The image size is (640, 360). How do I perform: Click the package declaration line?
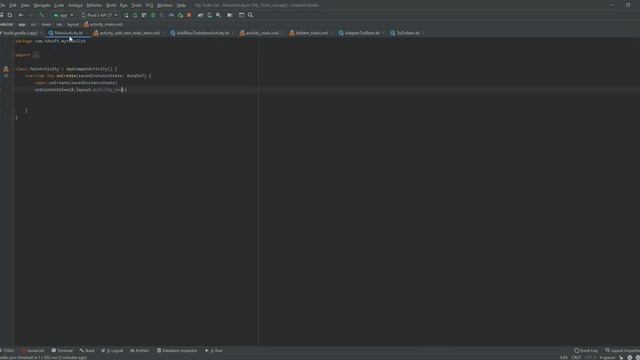click(x=51, y=41)
